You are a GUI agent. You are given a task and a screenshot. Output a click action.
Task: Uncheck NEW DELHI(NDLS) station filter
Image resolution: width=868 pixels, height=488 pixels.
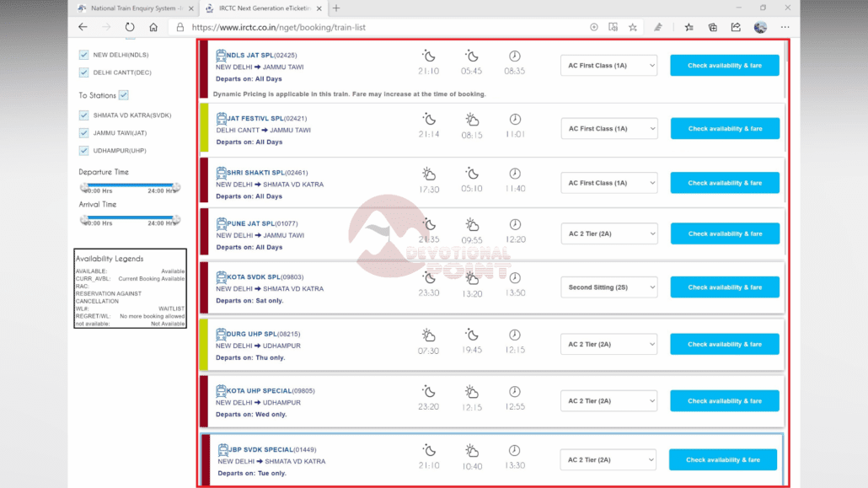tap(83, 55)
